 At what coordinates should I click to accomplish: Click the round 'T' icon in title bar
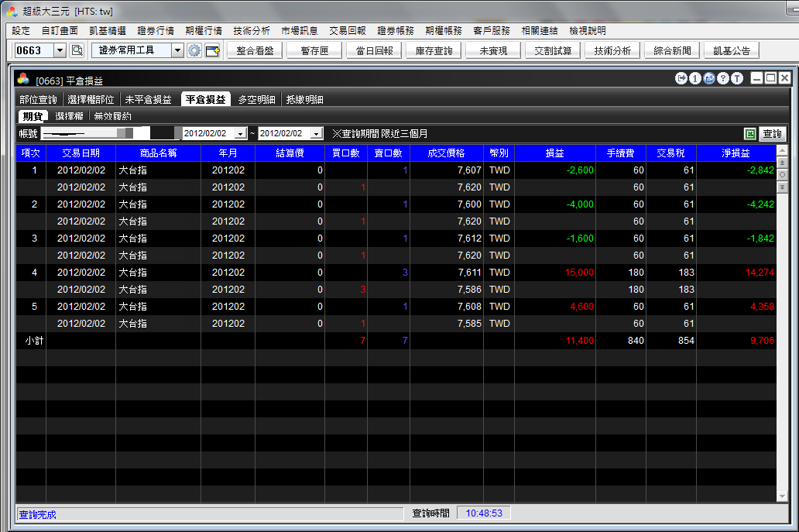tap(737, 78)
